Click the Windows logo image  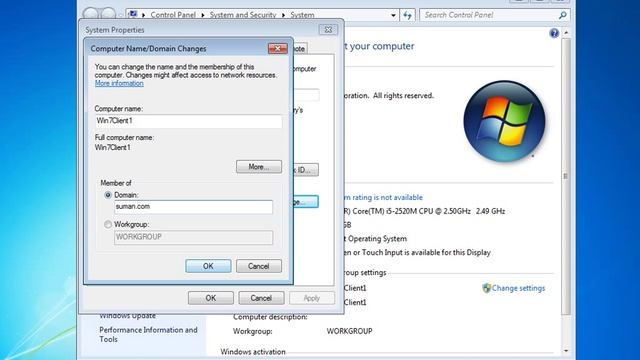(x=504, y=121)
